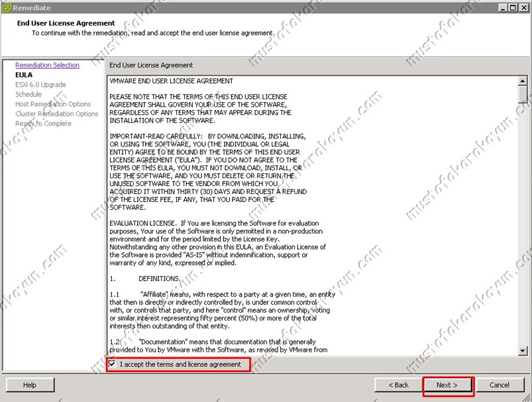Go to Remediation Selection step link
Viewport: 532px width, 402px height.
(47, 65)
